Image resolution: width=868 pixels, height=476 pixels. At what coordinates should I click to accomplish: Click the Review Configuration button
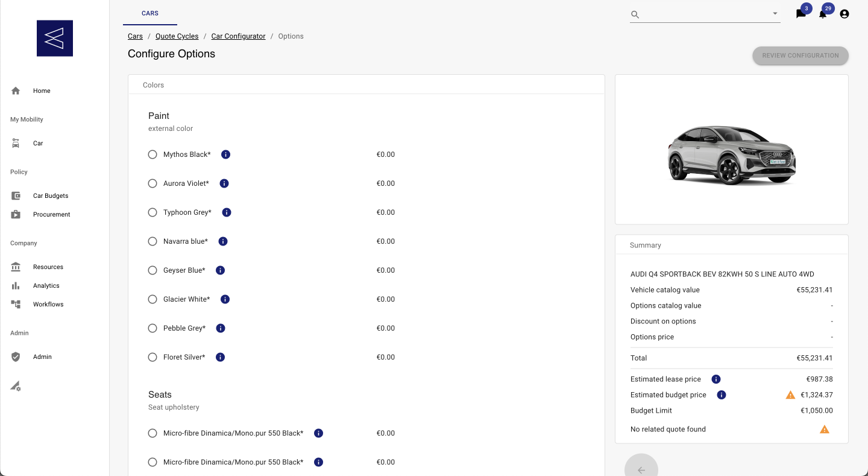pos(800,56)
